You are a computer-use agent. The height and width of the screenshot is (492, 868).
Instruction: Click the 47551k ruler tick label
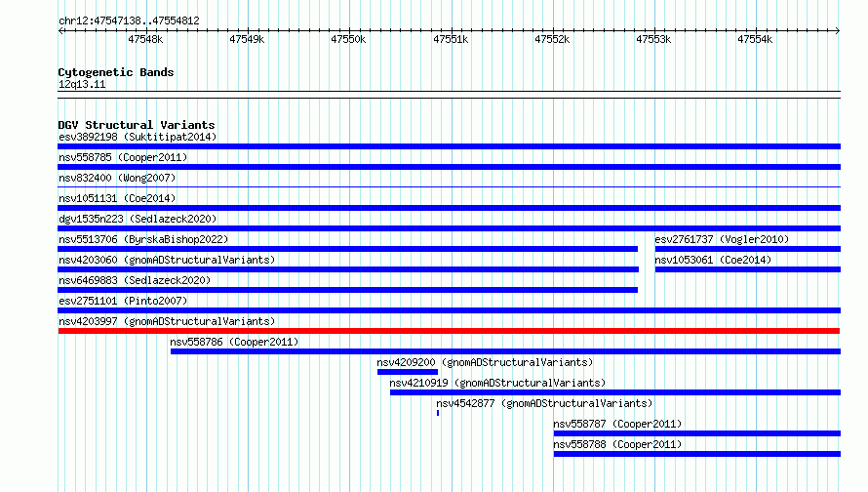click(451, 39)
